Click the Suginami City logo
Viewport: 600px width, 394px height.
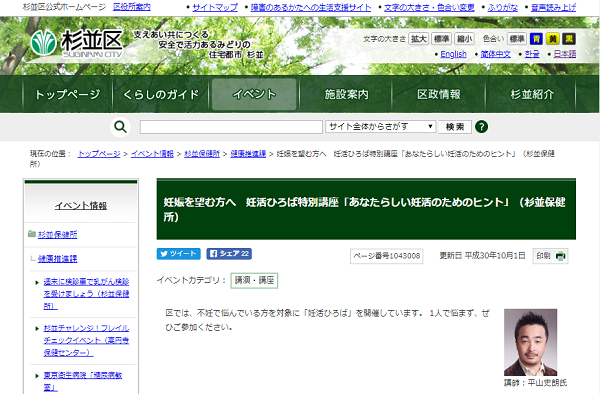point(77,43)
